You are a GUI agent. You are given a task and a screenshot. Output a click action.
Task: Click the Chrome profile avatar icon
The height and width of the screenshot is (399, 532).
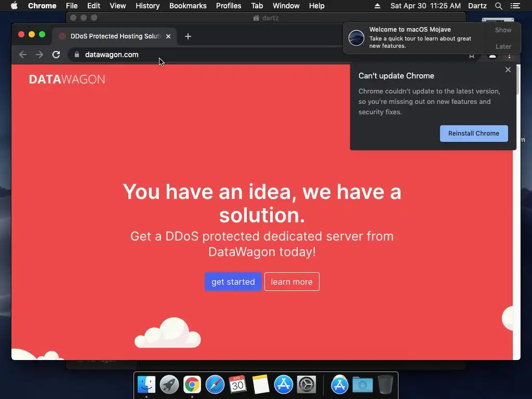pyautogui.click(x=493, y=56)
